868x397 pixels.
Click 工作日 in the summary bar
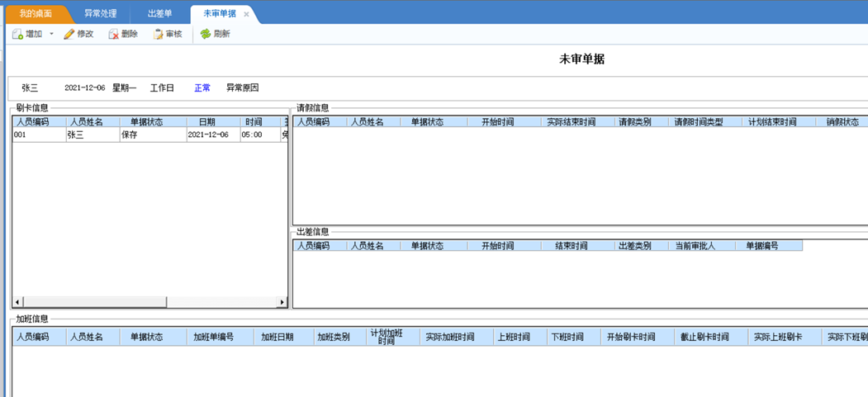coord(162,88)
